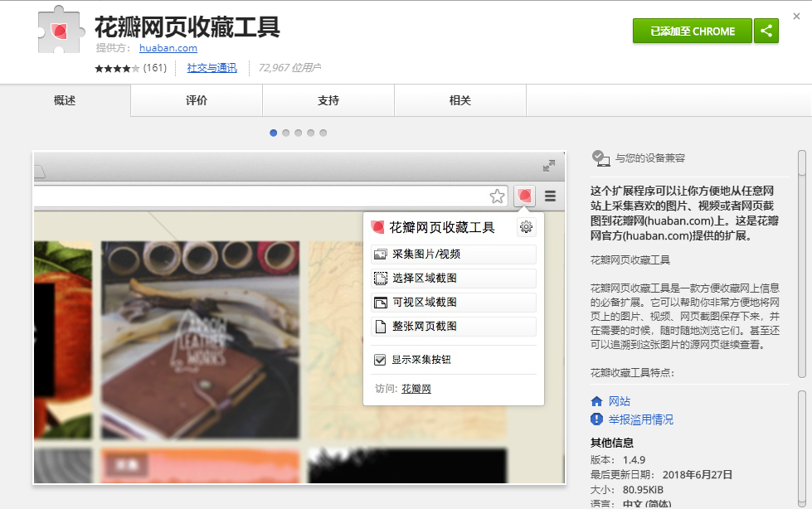Click the 最后更新日期 2018年6月27日 text
Image resolution: width=812 pixels, height=509 pixels.
(x=661, y=475)
